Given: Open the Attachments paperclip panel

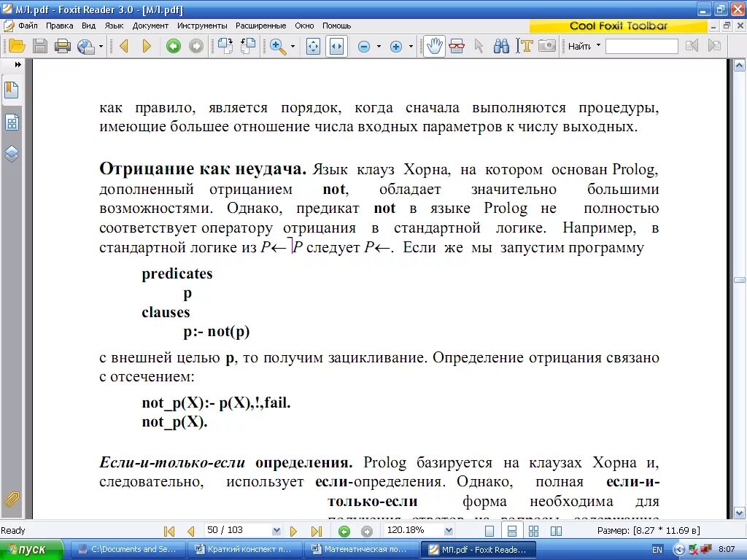Looking at the screenshot, I should (12, 499).
